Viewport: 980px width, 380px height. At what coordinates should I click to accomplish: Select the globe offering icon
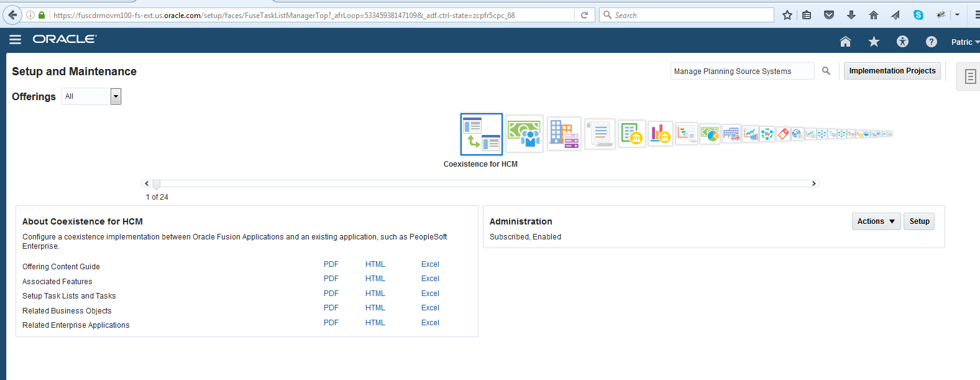coord(798,134)
